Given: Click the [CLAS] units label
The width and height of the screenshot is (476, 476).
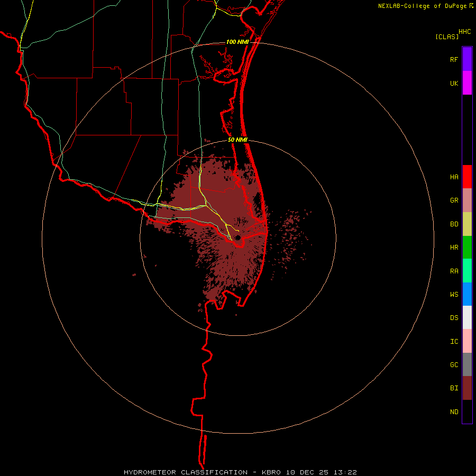Looking at the screenshot, I should [447, 36].
